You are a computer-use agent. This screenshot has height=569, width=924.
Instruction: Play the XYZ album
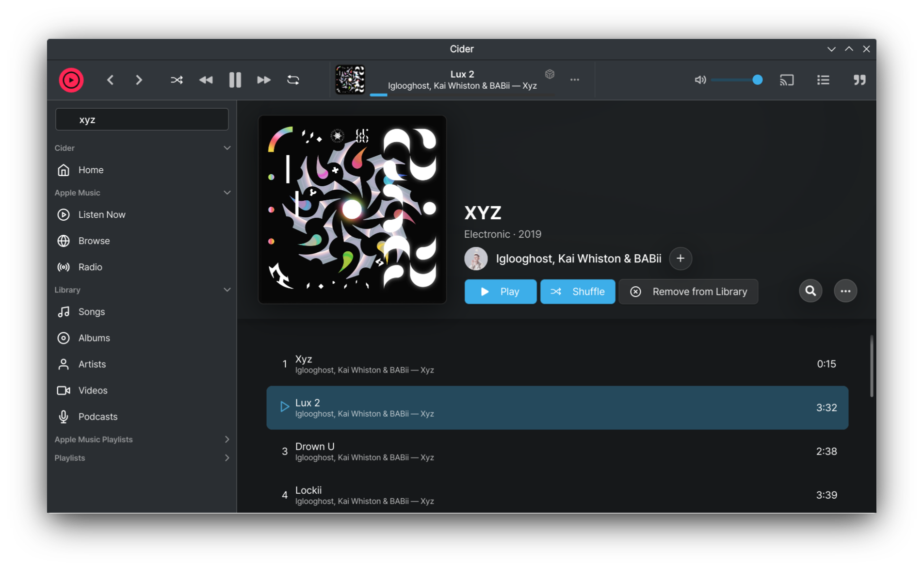500,291
